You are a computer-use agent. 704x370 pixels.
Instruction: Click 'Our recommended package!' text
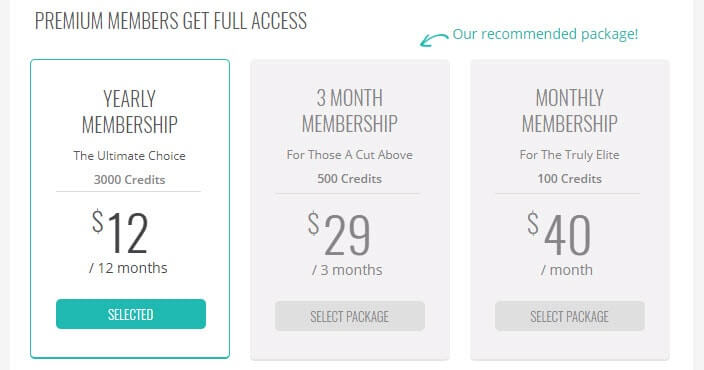coord(545,34)
